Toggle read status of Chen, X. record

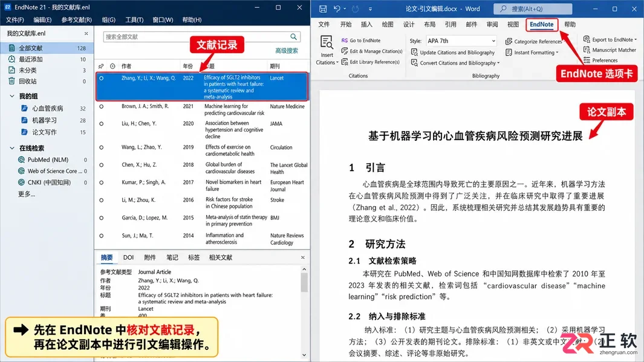point(102,165)
